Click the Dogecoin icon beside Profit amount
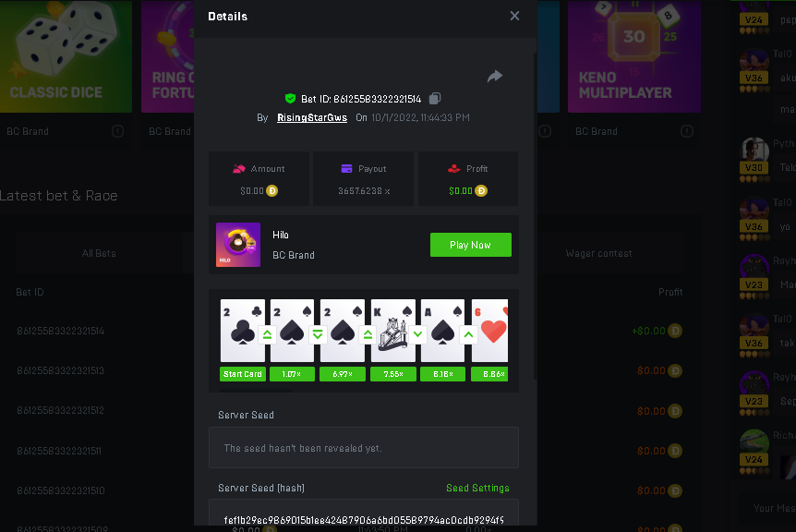The height and width of the screenshot is (532, 796). (x=481, y=191)
